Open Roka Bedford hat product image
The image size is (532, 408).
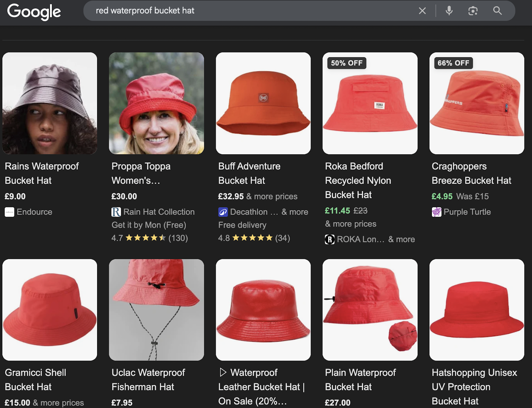370,103
